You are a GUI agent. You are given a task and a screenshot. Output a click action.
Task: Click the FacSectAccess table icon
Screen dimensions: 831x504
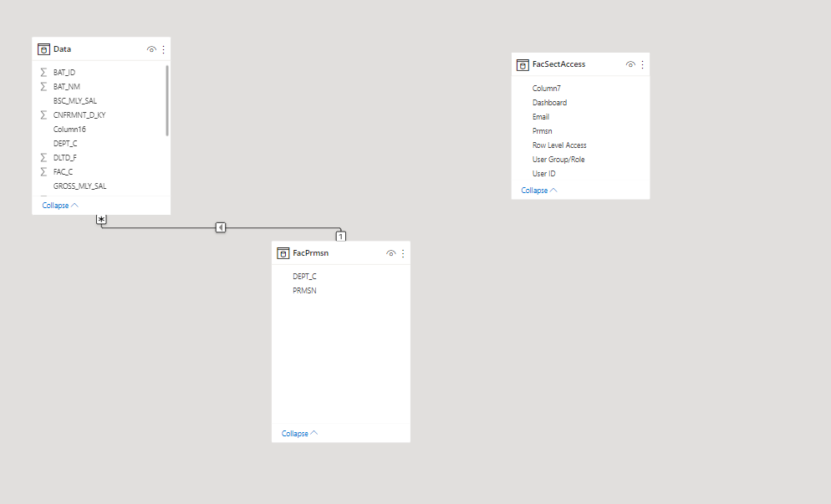[x=523, y=64]
